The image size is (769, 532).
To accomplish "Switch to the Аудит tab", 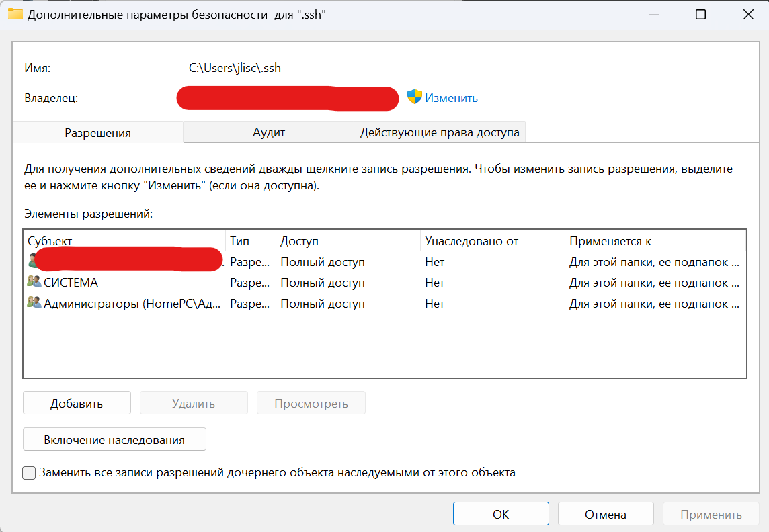I will coord(269,132).
